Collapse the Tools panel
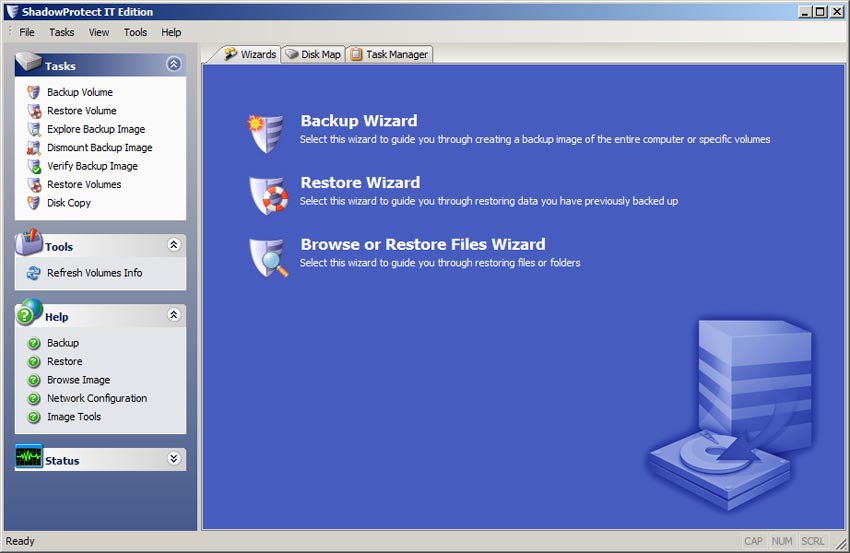This screenshot has height=553, width=850. point(173,245)
